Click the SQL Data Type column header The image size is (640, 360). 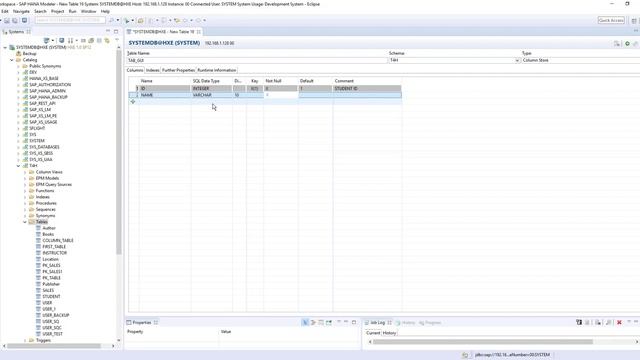pos(212,81)
